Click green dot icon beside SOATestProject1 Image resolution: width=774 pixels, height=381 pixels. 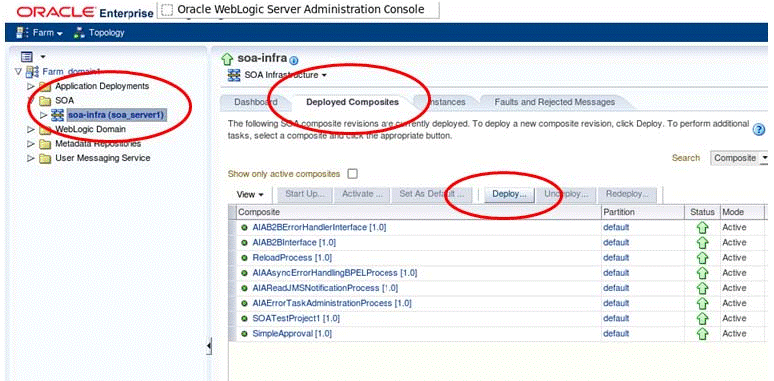[x=243, y=319]
